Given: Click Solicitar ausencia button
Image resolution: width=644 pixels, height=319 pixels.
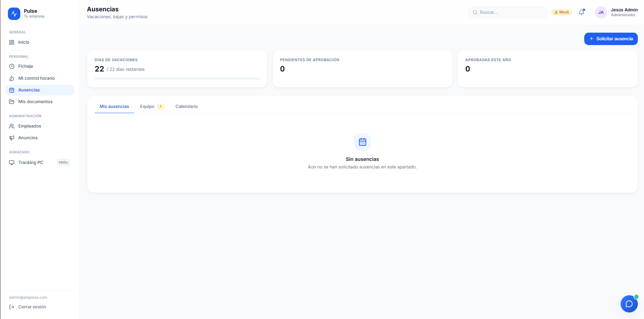Looking at the screenshot, I should click(x=611, y=39).
